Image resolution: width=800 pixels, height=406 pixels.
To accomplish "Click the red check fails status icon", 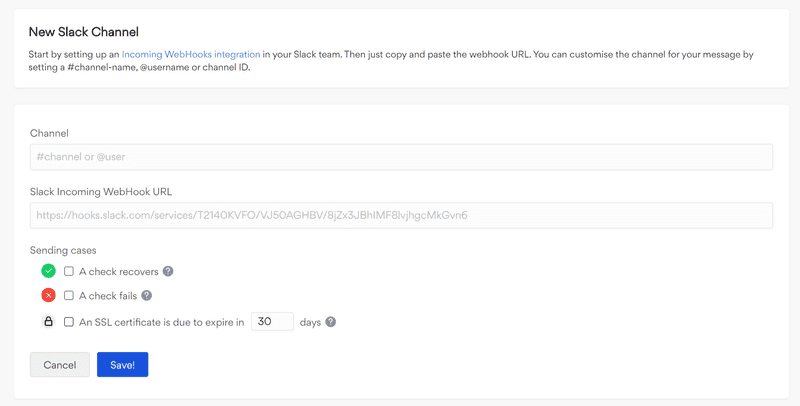I will pos(48,295).
